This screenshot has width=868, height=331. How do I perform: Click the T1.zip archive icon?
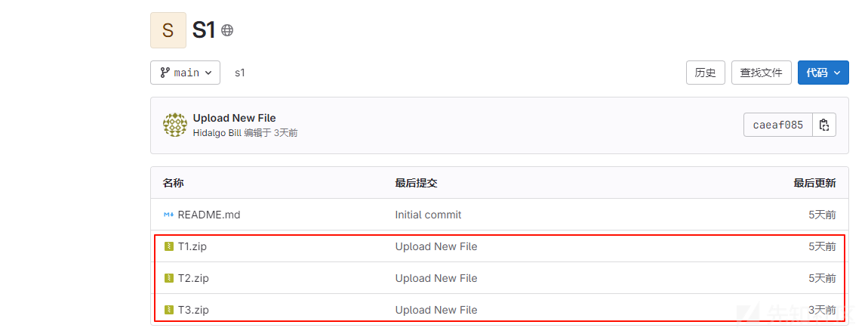169,246
